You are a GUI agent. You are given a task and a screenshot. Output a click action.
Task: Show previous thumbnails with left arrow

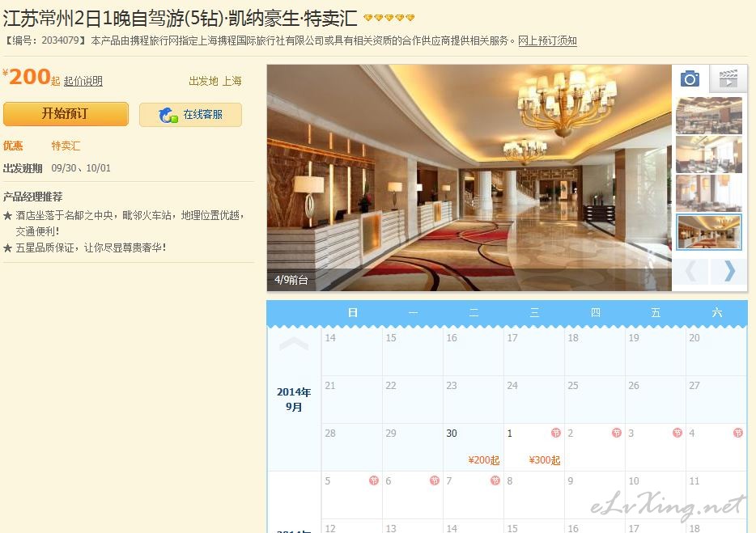pyautogui.click(x=691, y=271)
